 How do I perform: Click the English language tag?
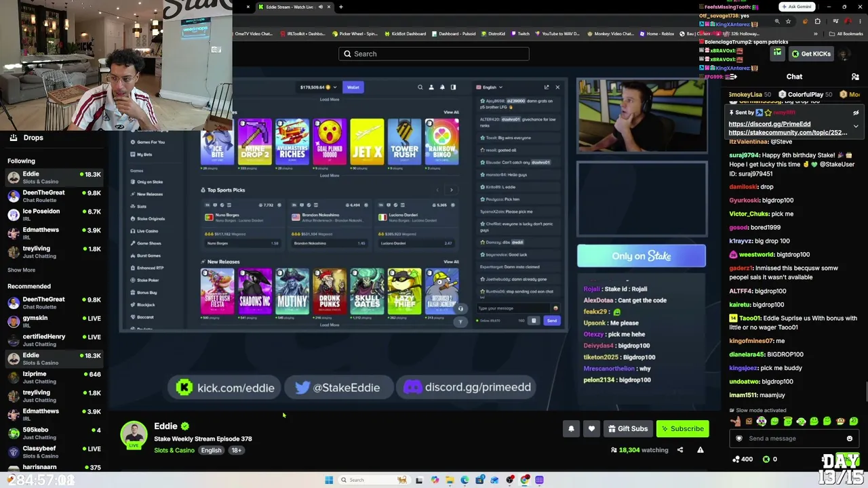click(x=211, y=450)
